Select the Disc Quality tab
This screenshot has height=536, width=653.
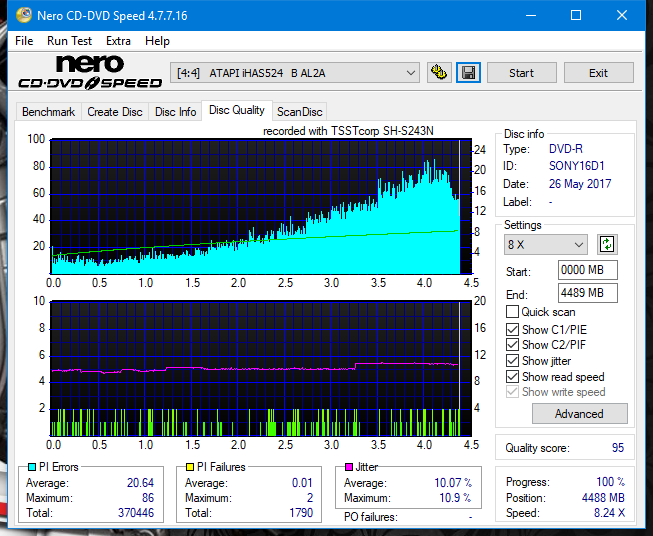237,110
